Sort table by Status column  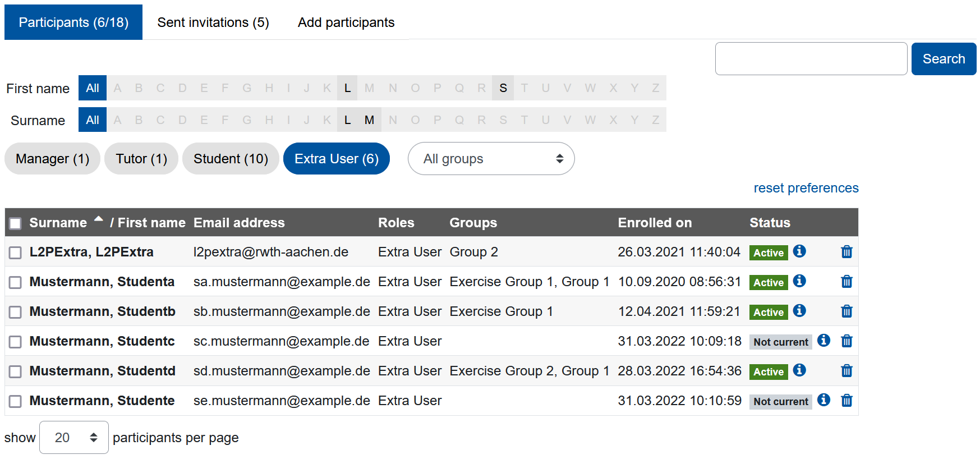pyautogui.click(x=770, y=223)
